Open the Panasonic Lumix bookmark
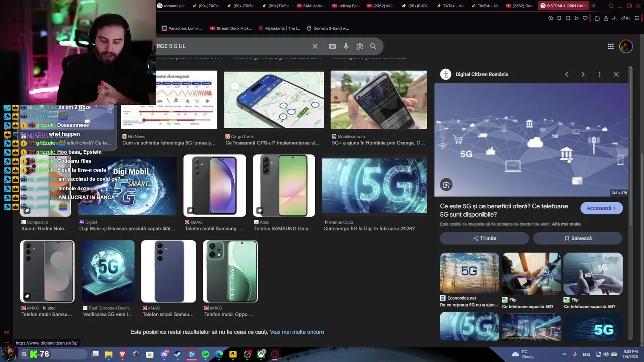The width and height of the screenshot is (644, 362). click(x=182, y=28)
